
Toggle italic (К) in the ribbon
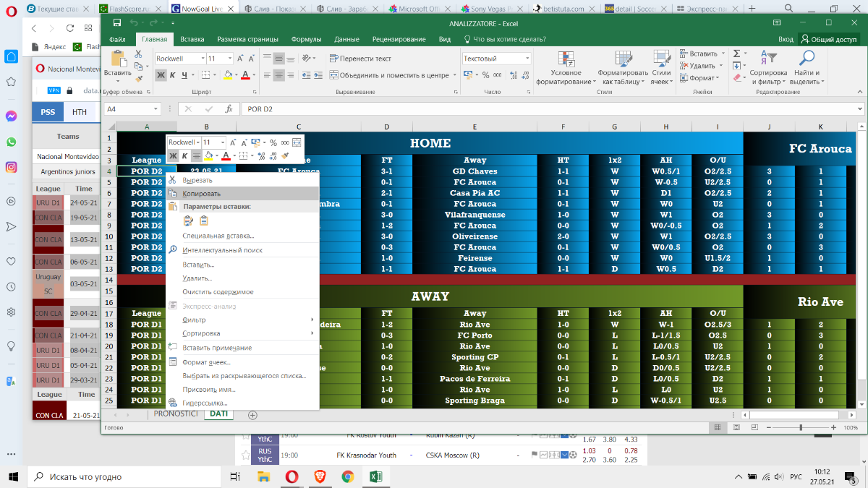coord(172,74)
